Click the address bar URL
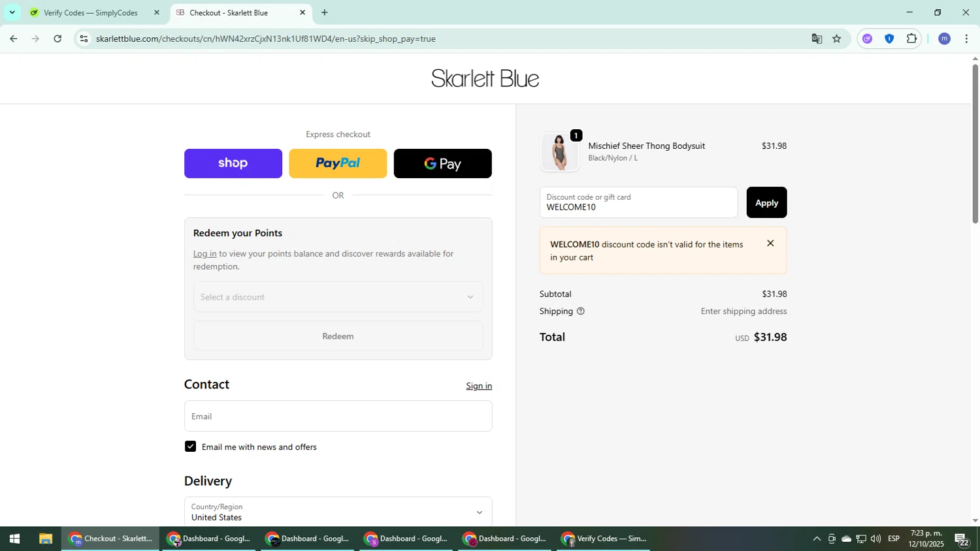980x551 pixels. click(x=266, y=39)
